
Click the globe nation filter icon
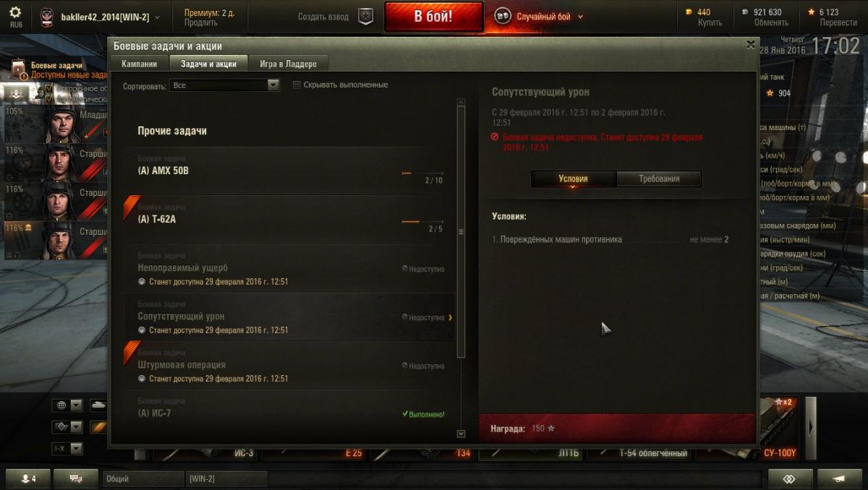[x=62, y=405]
